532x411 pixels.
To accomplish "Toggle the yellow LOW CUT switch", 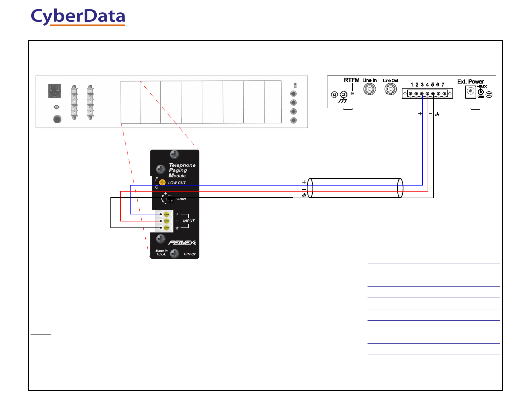I will tap(162, 183).
